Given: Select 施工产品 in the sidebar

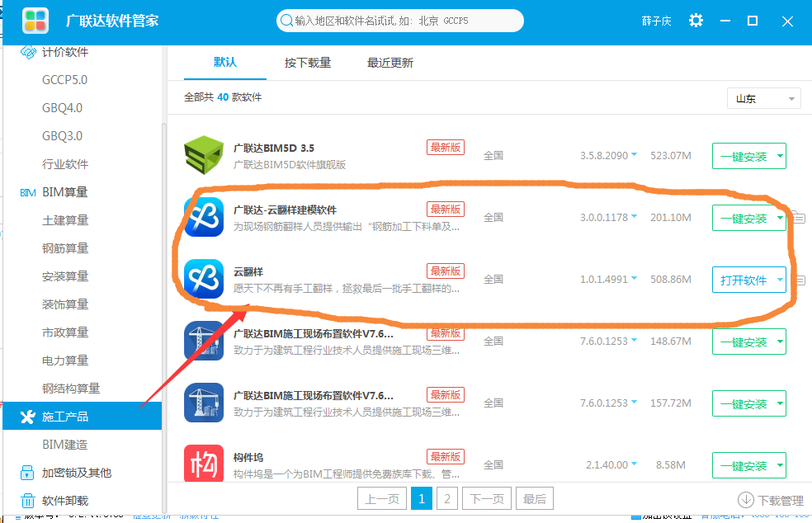Looking at the screenshot, I should pyautogui.click(x=83, y=416).
